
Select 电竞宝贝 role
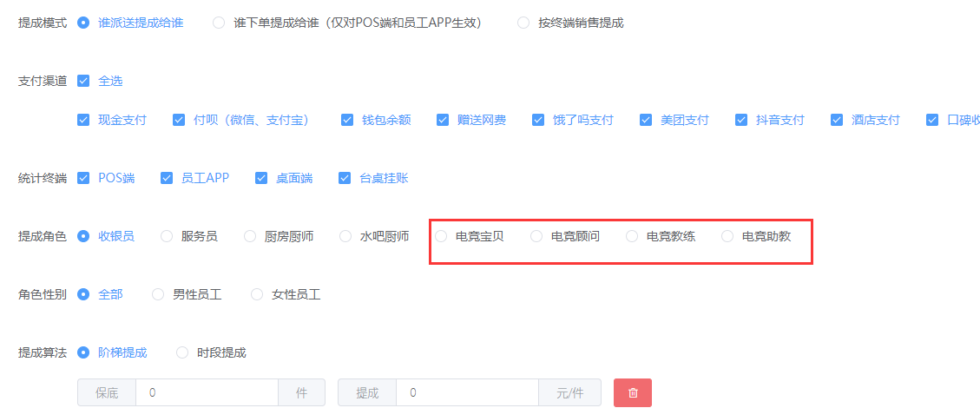441,236
